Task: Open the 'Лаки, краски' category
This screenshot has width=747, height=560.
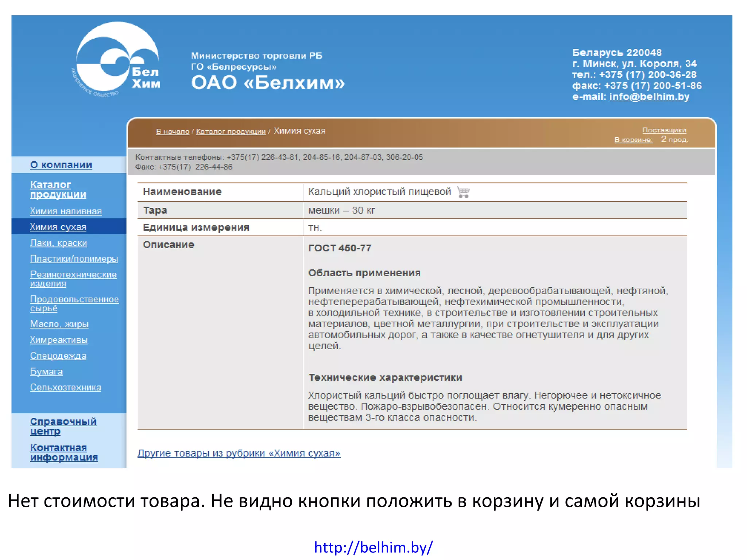Action: click(58, 243)
